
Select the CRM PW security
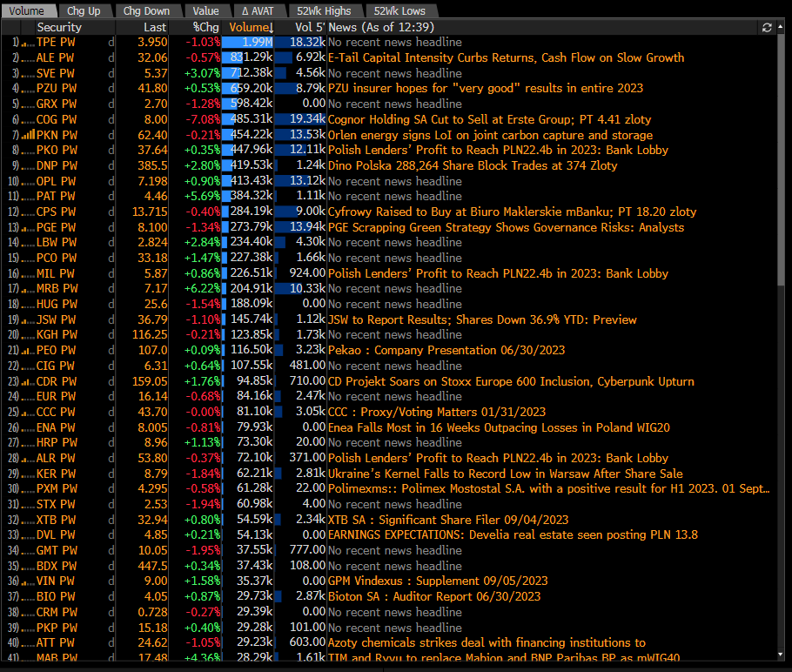(57, 613)
